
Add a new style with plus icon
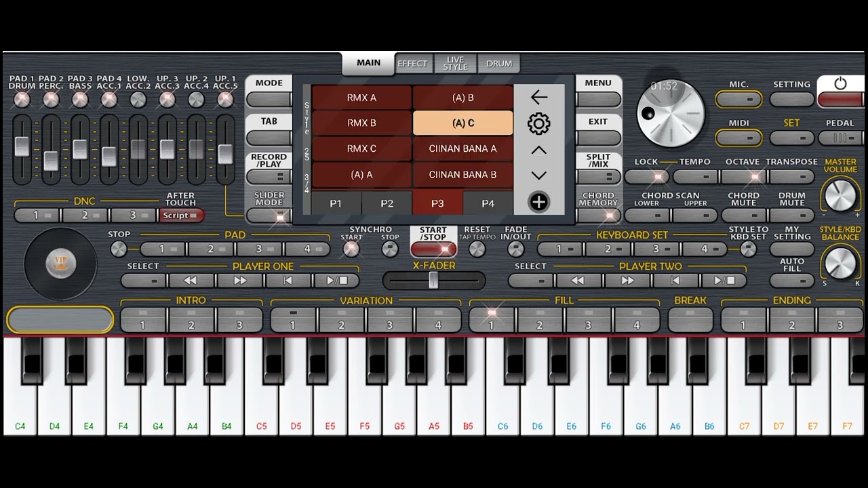pyautogui.click(x=539, y=202)
